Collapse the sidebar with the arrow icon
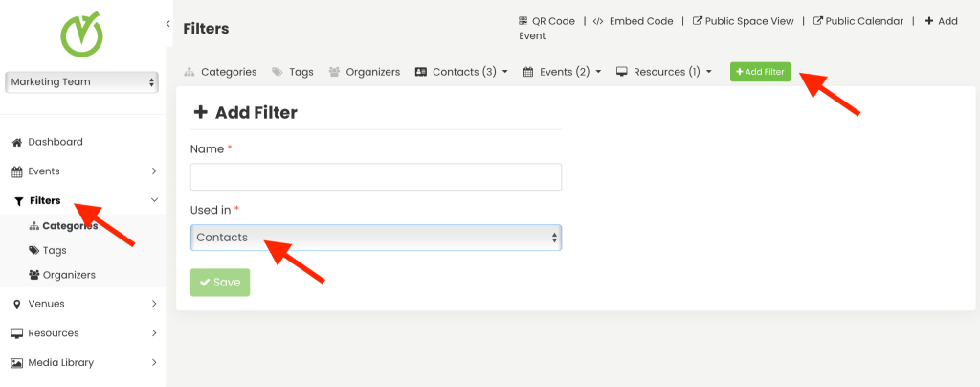 [x=168, y=23]
